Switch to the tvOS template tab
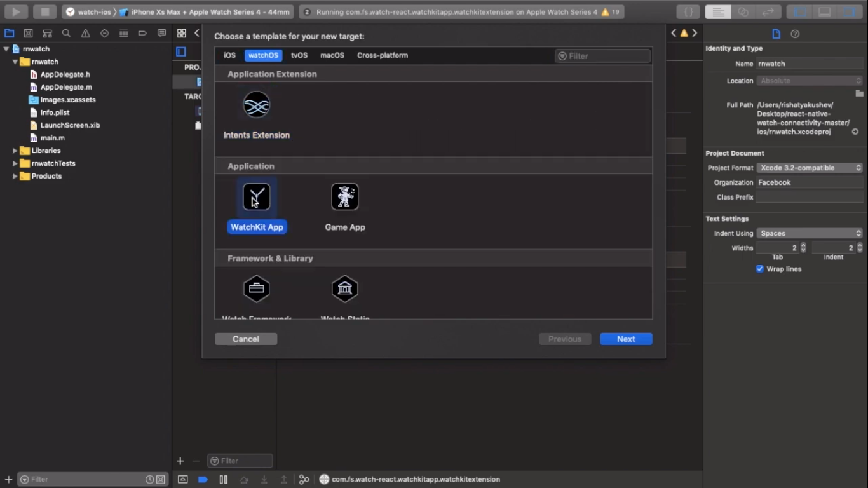The image size is (868, 488). (299, 55)
